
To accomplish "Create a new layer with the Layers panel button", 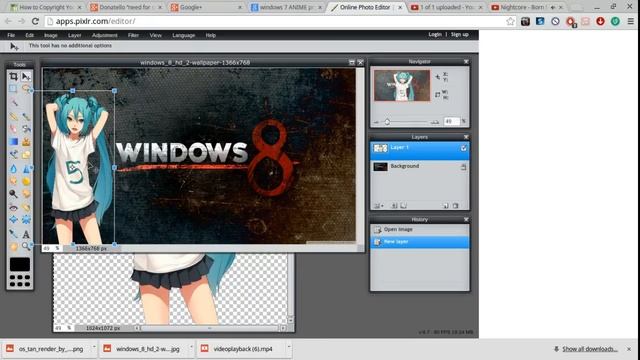I will pos(446,206).
